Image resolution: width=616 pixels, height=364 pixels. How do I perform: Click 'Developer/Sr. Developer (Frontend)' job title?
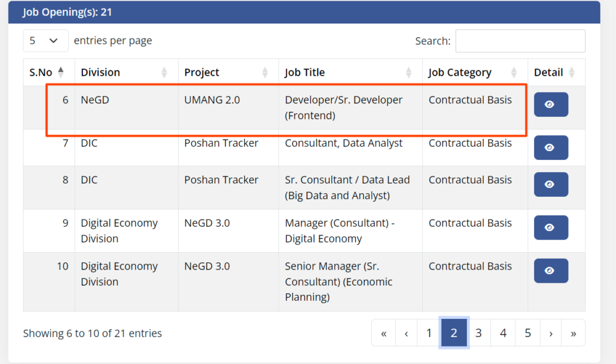[343, 108]
